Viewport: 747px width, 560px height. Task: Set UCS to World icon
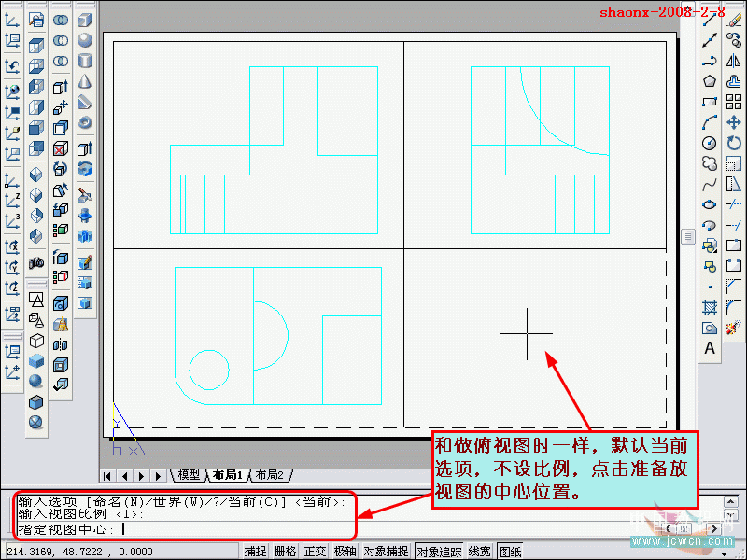pyautogui.click(x=12, y=90)
